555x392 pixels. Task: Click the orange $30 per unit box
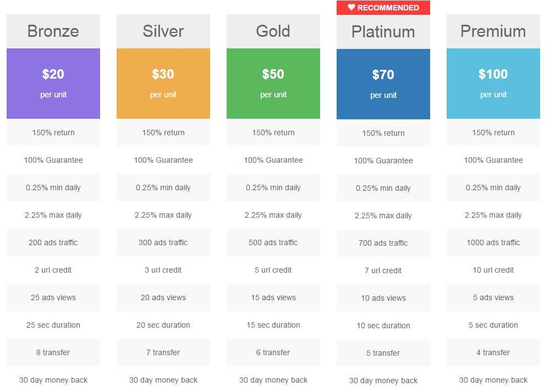click(x=163, y=84)
